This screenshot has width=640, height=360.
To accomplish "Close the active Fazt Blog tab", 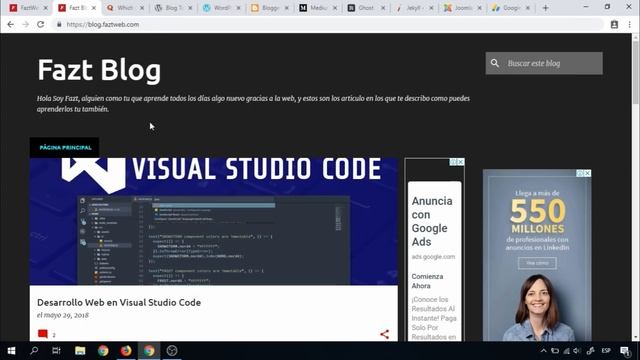I will point(94,8).
